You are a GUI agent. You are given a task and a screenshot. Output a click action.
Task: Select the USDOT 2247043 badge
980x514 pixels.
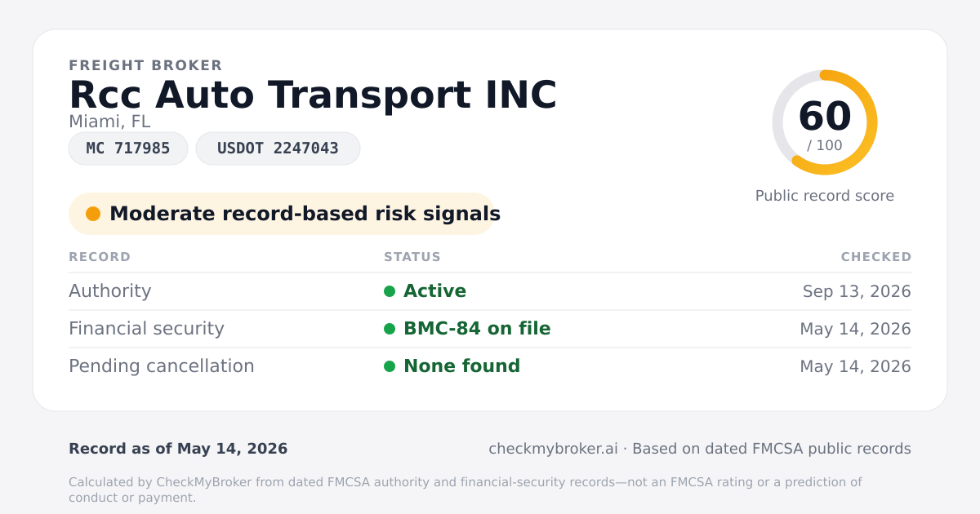[278, 148]
